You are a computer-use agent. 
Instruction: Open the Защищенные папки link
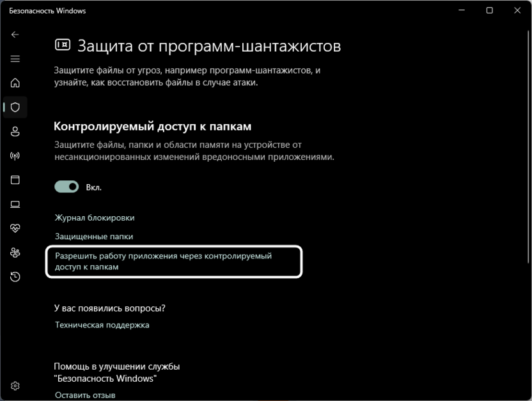click(x=94, y=237)
